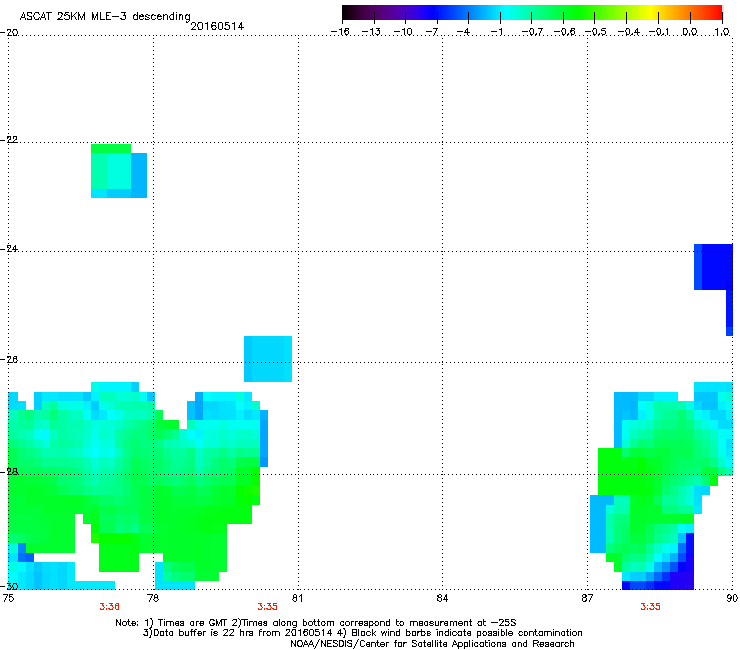Screen dimensions: 740x650
Task: Click the colorbar label '1.0'
Action: tap(722, 32)
